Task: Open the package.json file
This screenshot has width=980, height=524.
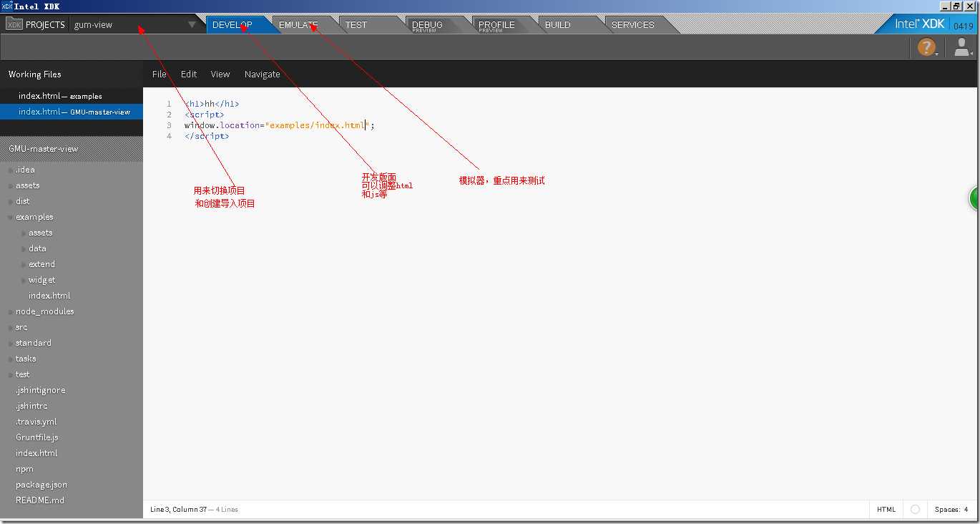Action: click(x=41, y=485)
